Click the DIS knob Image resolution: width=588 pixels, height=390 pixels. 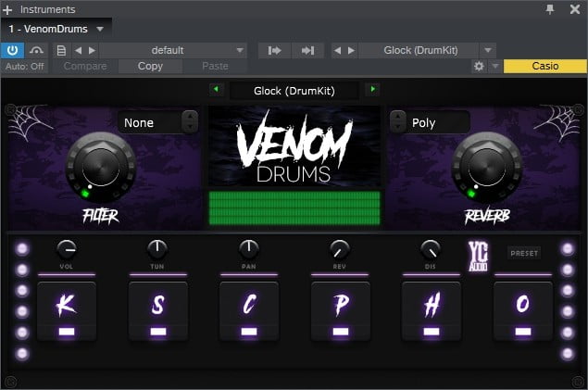431,249
